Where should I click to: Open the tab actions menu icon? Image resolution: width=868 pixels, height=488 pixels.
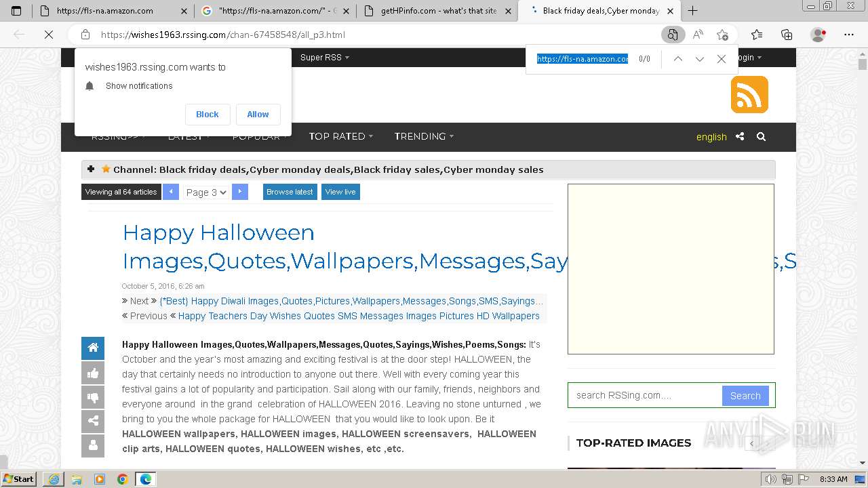(x=16, y=11)
